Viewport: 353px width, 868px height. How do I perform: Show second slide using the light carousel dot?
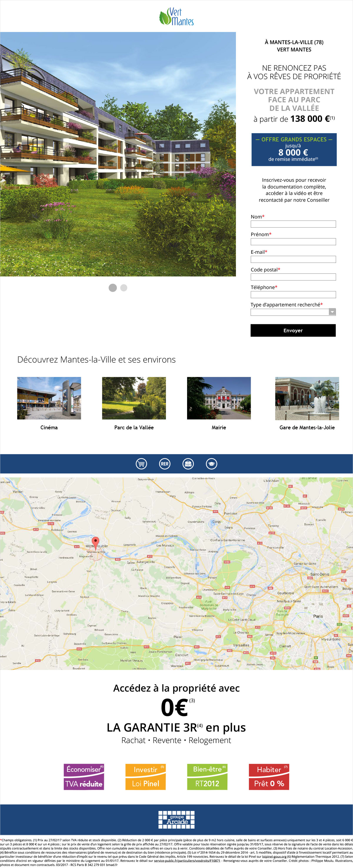[124, 288]
